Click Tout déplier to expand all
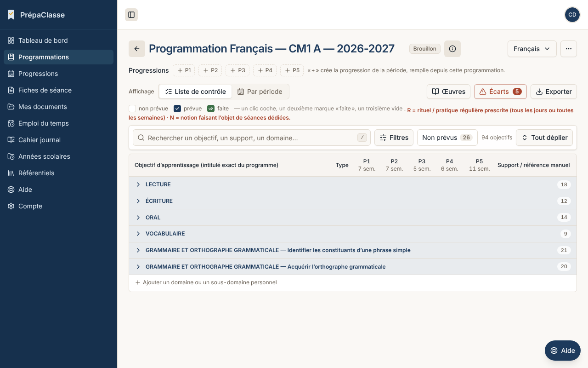Viewport: 588px width, 368px height. [544, 138]
